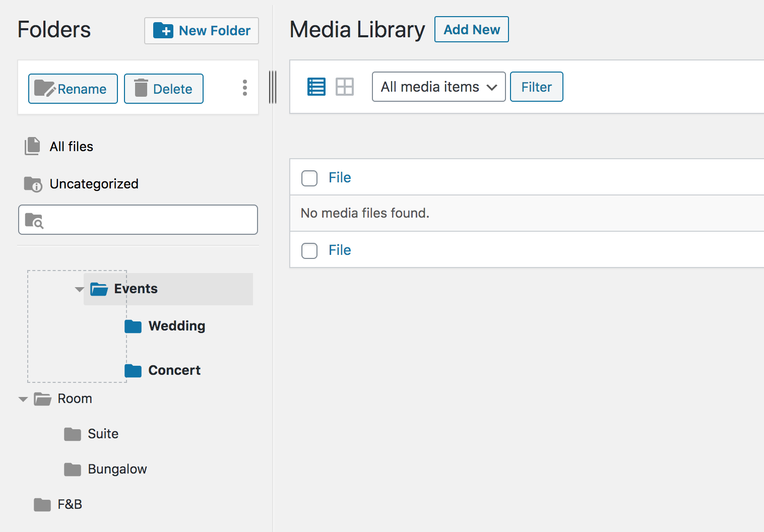This screenshot has height=532, width=764.
Task: Collapse the Room folder arrow
Action: (23, 399)
